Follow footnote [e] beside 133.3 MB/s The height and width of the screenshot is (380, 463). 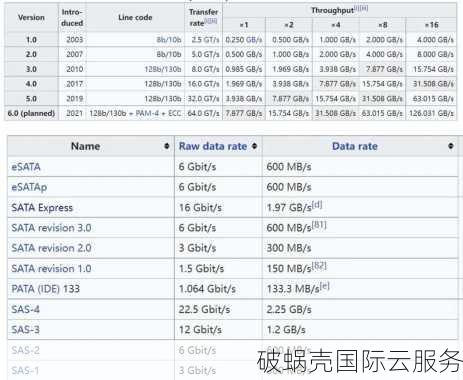(x=324, y=286)
